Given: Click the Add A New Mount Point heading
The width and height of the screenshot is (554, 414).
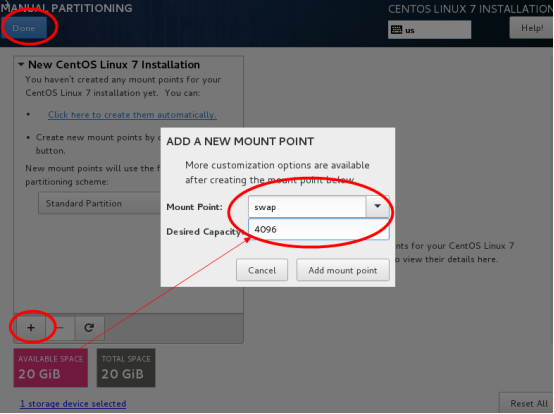Looking at the screenshot, I should point(240,141).
